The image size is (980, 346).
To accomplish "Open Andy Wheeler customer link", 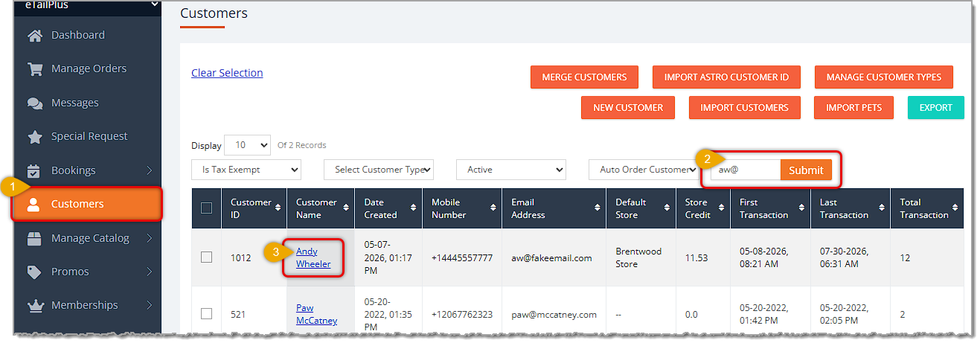I will pos(313,257).
